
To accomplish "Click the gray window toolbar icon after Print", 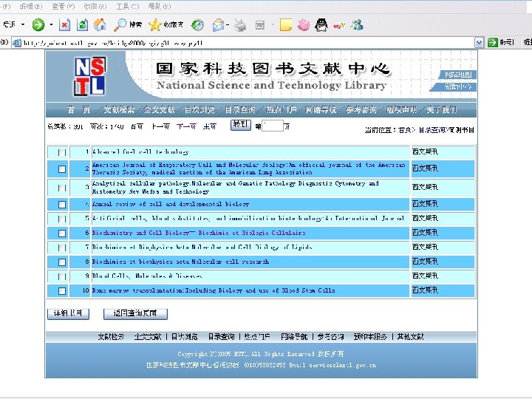I will (x=260, y=25).
